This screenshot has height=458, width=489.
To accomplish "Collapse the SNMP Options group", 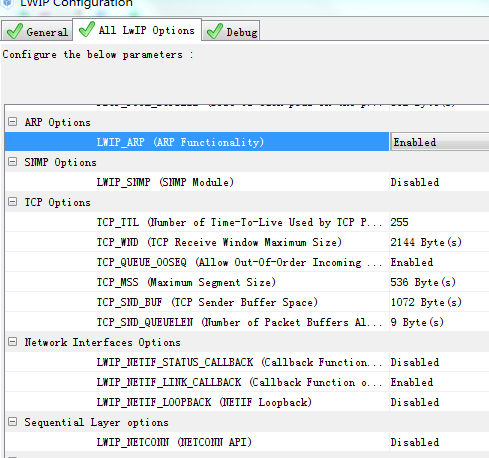I will pos(13,162).
